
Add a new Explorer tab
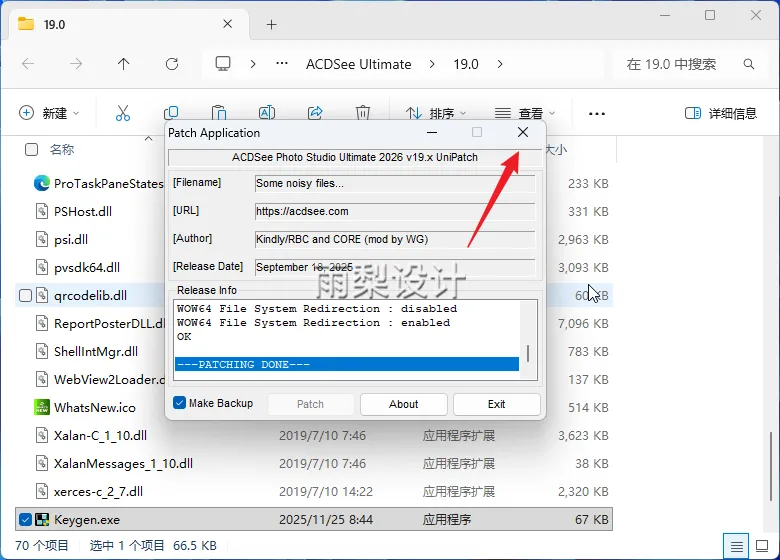[x=271, y=24]
